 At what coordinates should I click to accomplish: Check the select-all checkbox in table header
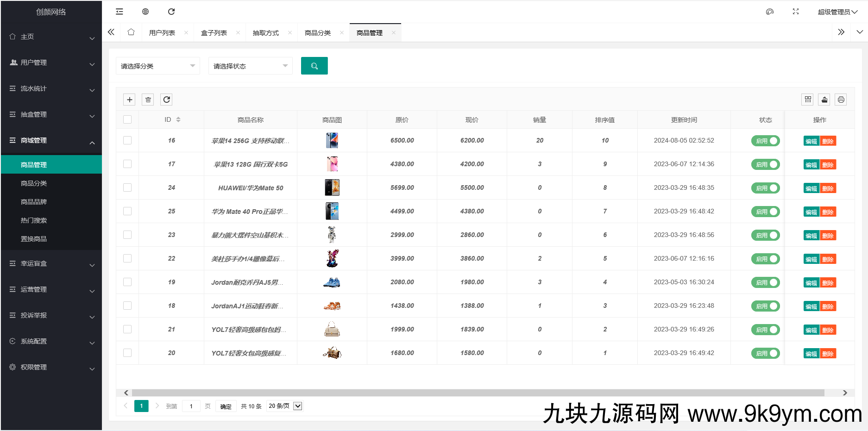pos(127,119)
